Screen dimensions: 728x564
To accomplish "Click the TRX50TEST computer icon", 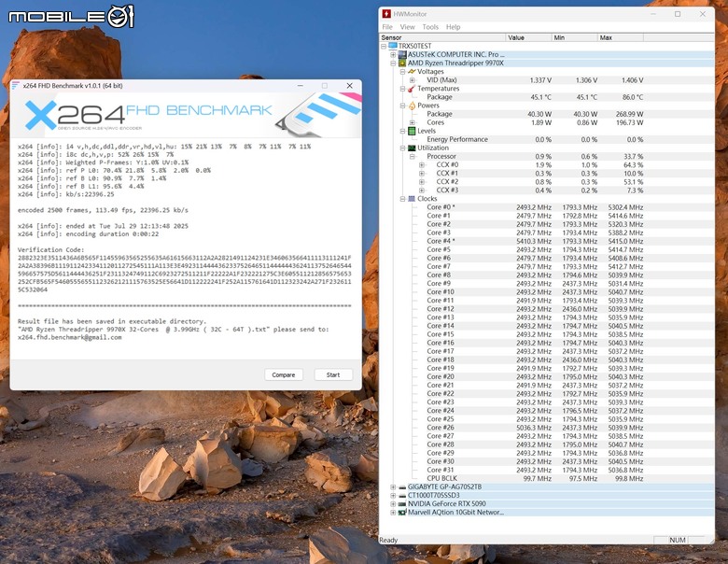I will point(393,46).
